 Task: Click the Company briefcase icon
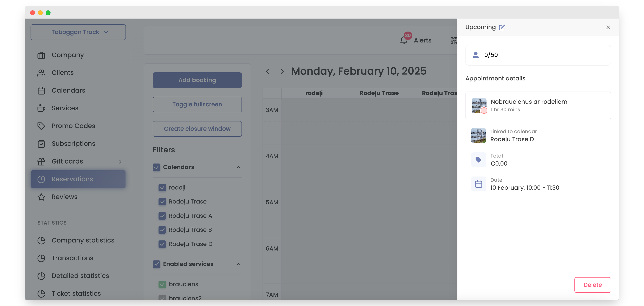[41, 55]
